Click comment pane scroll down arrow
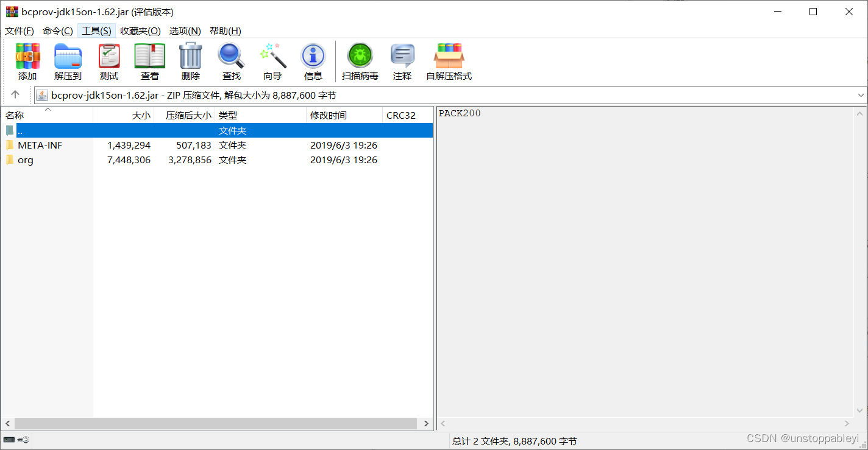Screen dimensions: 868x450 (x=860, y=411)
